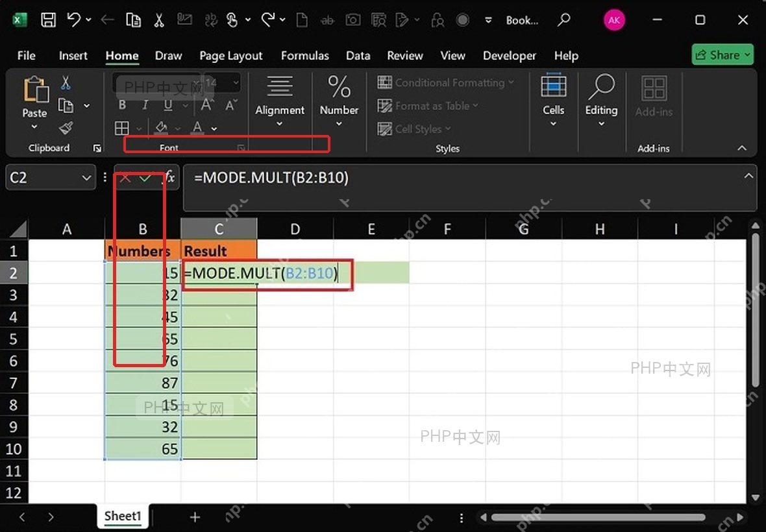Click the vertical scrollbar thumb
Image resolution: width=766 pixels, height=532 pixels.
(755, 311)
